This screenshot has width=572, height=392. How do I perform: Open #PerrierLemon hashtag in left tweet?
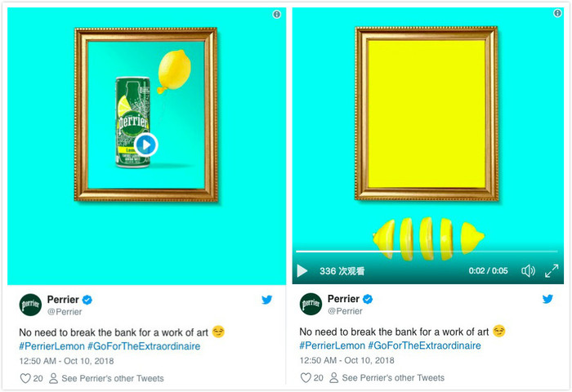point(51,346)
